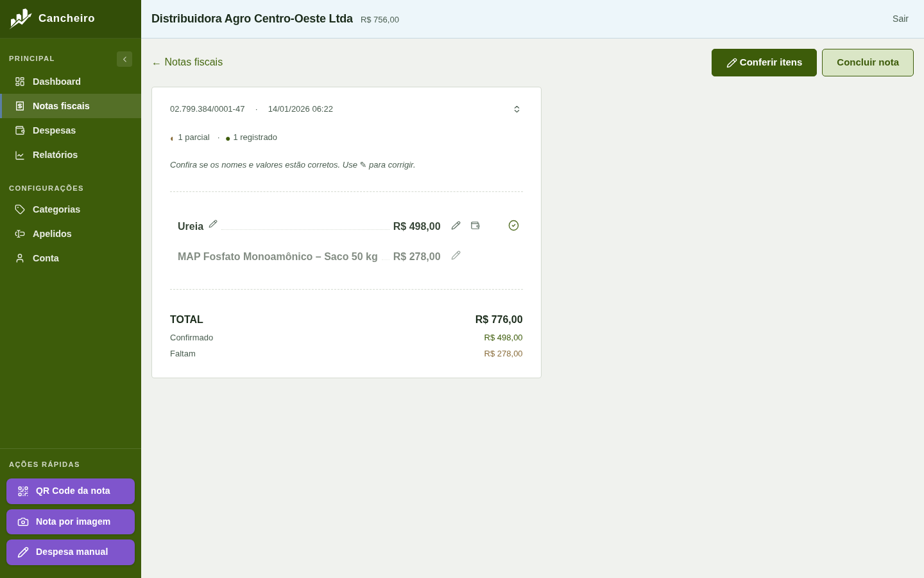Edit MAP Fosfato value with pencil icon
The width and height of the screenshot is (924, 578).
[x=456, y=256]
